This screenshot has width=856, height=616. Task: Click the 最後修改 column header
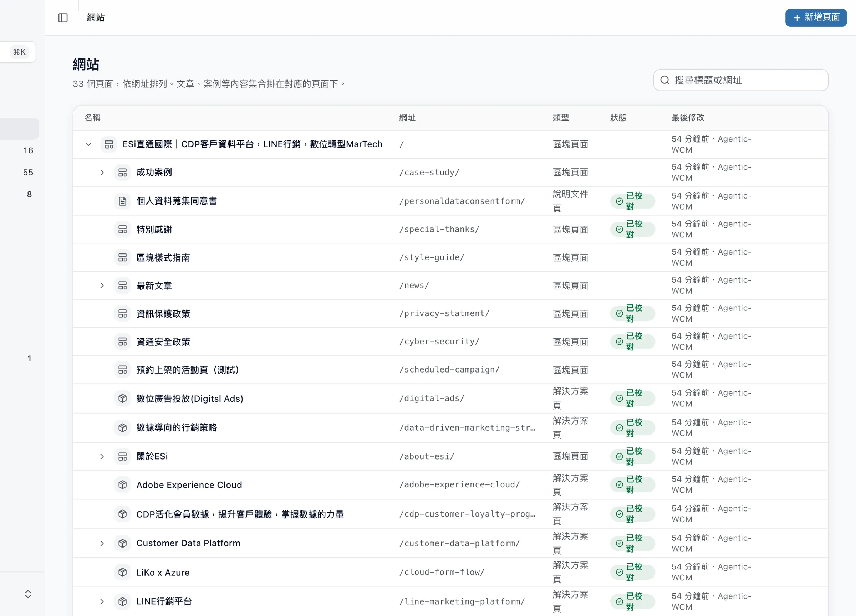(x=688, y=118)
